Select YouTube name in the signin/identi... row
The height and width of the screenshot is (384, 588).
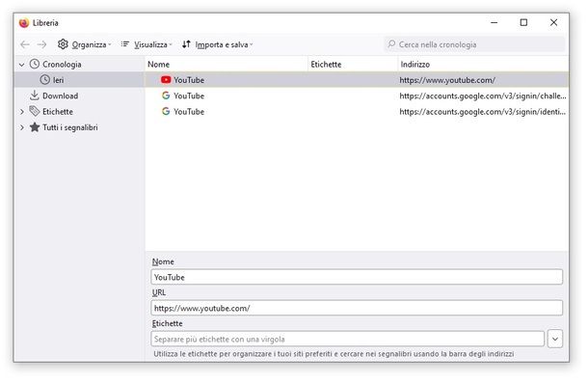(x=189, y=112)
